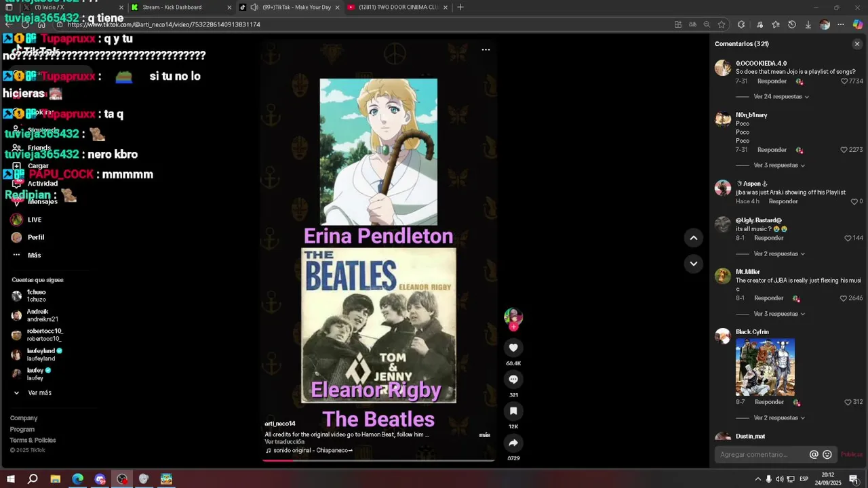Click 'Ver traducción' under description

coord(284,442)
